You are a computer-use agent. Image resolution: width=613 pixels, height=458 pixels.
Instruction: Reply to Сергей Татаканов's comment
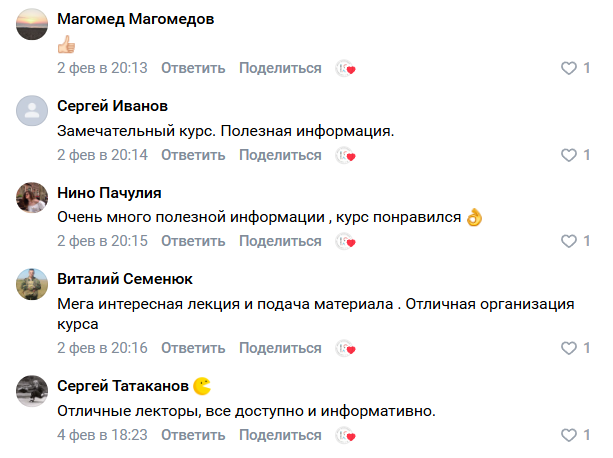pos(193,435)
